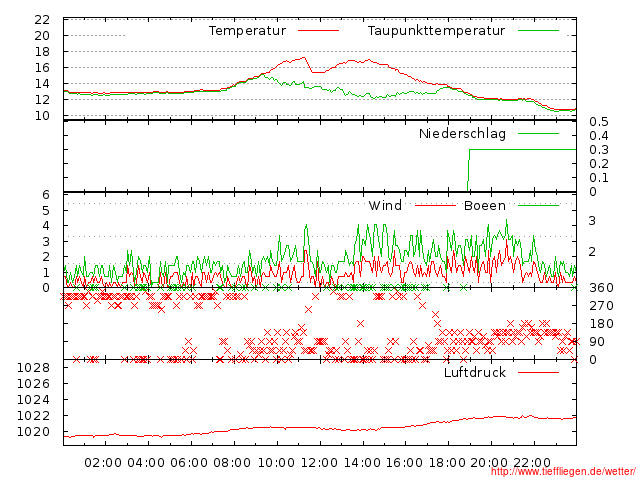Viewport: 640px width, 480px height.
Task: Click the 1022 pressure axis value
Action: click(33, 416)
